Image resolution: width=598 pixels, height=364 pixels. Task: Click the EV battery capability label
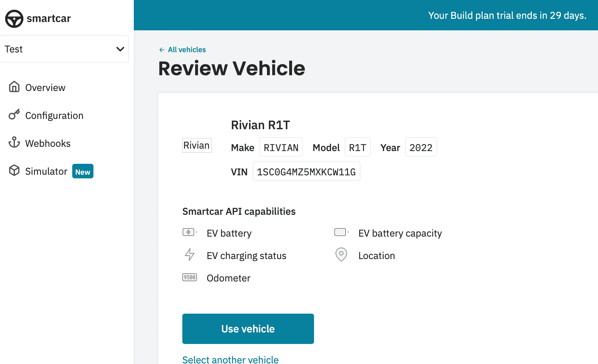tap(229, 233)
